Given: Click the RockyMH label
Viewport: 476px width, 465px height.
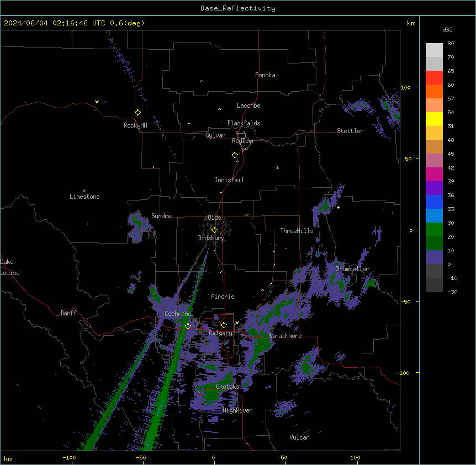Looking at the screenshot, I should [135, 125].
